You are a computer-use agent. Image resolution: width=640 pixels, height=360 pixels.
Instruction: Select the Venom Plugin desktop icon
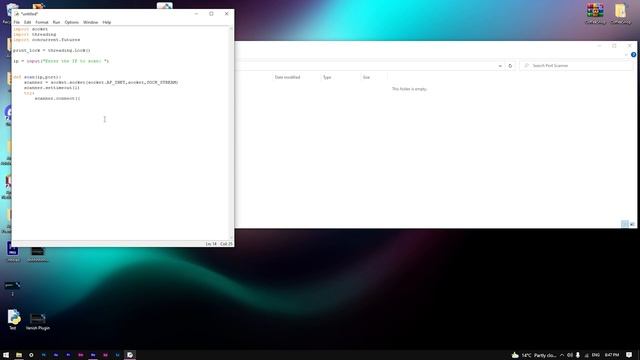[38, 321]
